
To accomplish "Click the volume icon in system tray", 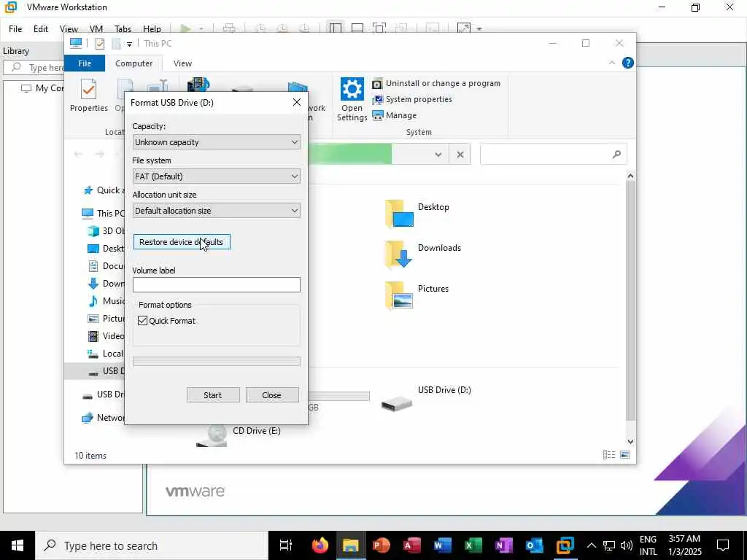I will pyautogui.click(x=627, y=545).
